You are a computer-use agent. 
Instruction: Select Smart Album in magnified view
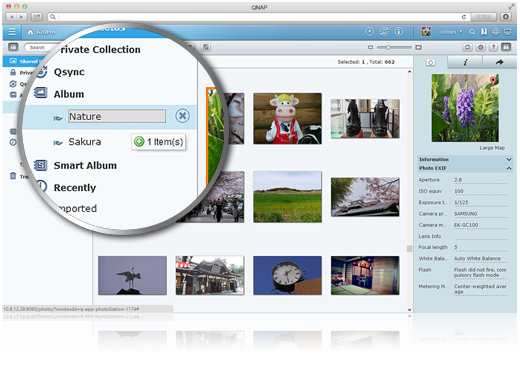[x=85, y=166]
